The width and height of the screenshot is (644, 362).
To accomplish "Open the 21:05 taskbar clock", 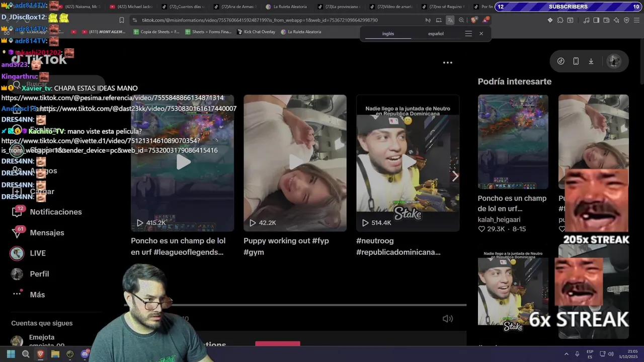I will pos(628,354).
